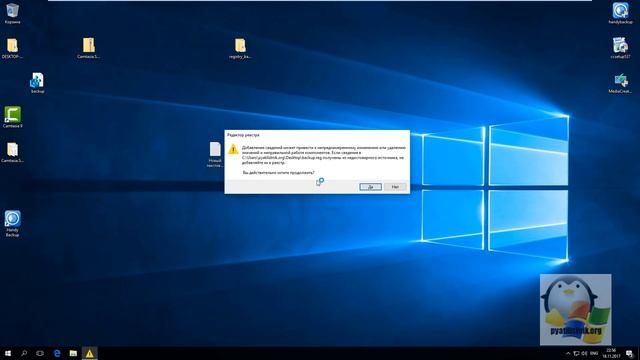The image size is (640, 360).
Task: Select the registry_ba... zip archive icon
Action: coord(240,48)
